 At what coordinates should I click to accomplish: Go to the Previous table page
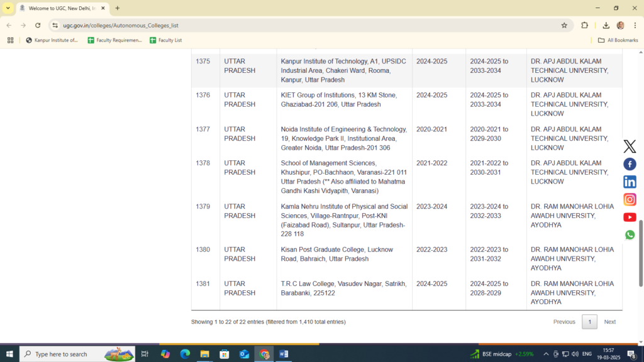tap(564, 322)
